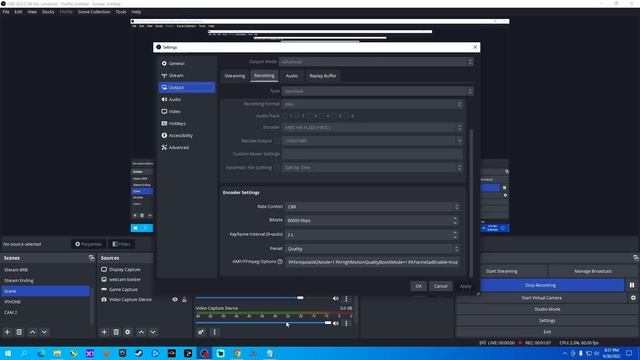Open Hotkeys settings category

click(187, 123)
